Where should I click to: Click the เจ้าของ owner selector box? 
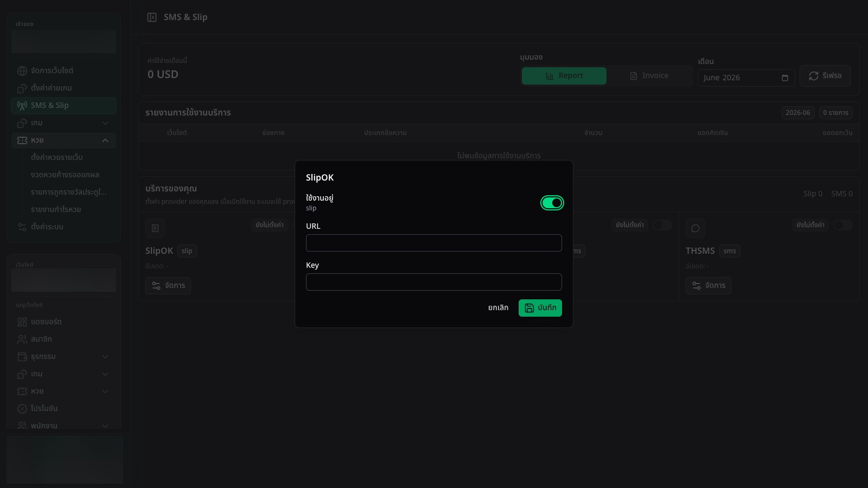pos(63,42)
